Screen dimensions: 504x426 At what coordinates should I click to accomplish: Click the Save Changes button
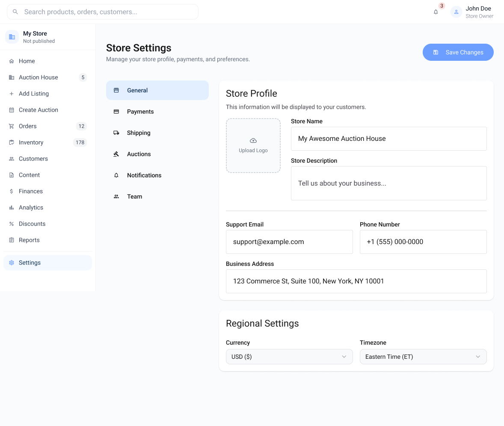click(458, 52)
